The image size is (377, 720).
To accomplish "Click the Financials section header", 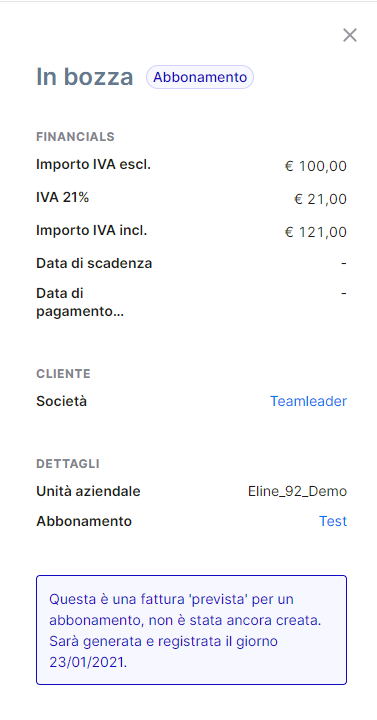I will 75,137.
